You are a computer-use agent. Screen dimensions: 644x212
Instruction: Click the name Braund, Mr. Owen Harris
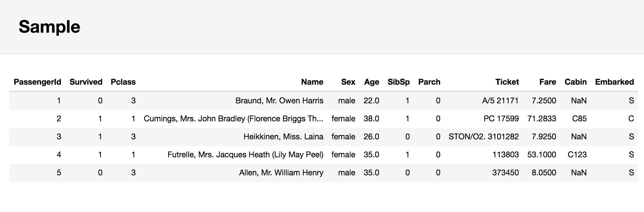(279, 101)
